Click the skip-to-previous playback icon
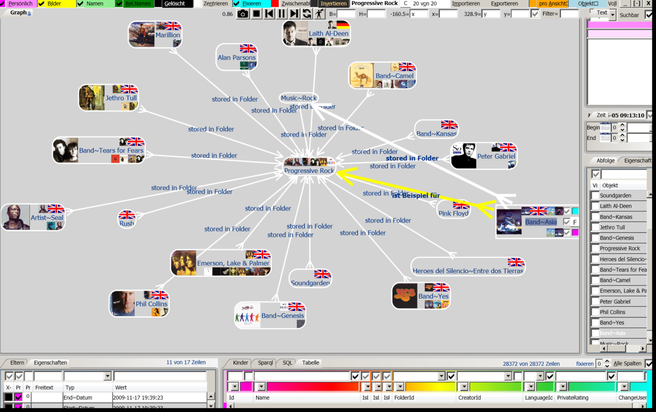Viewport: 656px width, 412px height. [x=269, y=14]
